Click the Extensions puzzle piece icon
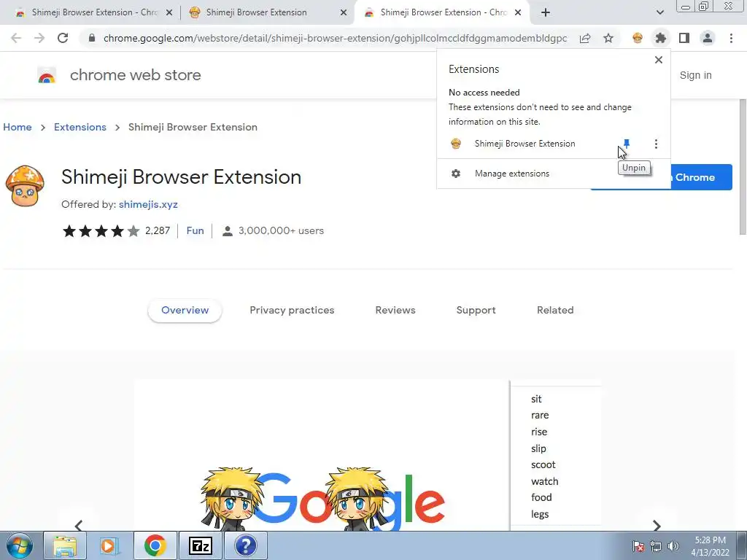Screen dimensions: 747x560 coord(660,38)
